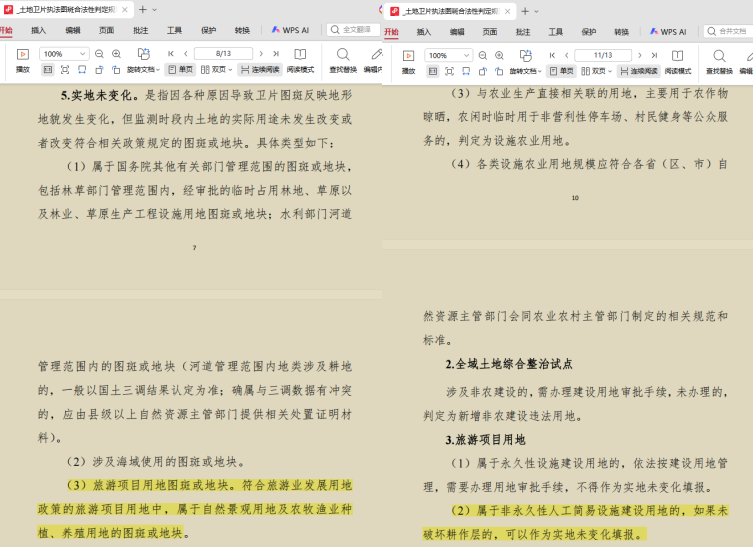Jump to first page in the 8/13 window
Image resolution: width=753 pixels, height=547 pixels.
(x=170, y=54)
